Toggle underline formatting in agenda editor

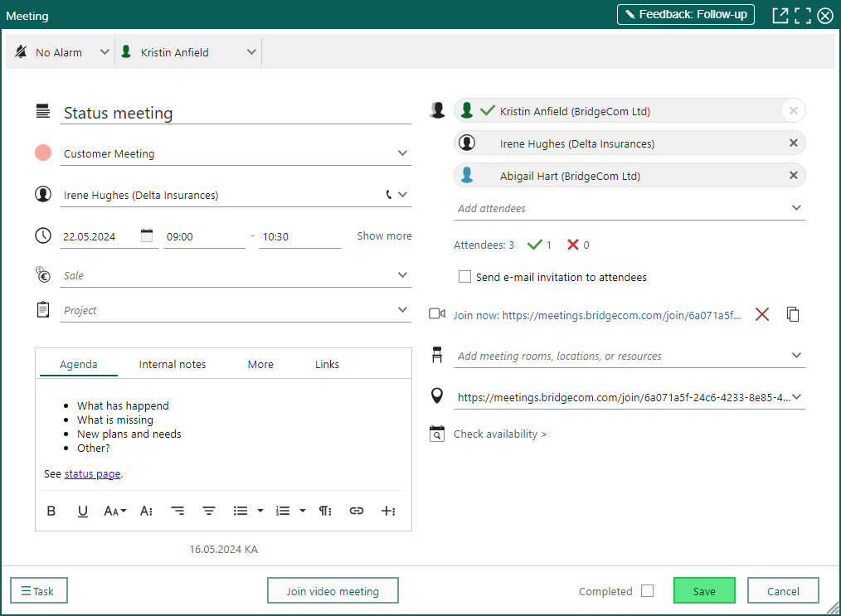coord(83,511)
